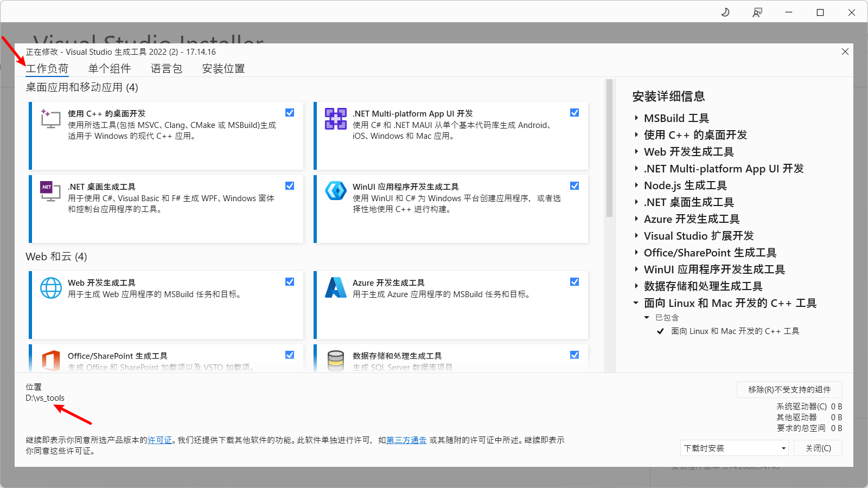This screenshot has height=488, width=868.
Task: Click the Office/SharePoint build tools icon
Action: point(50,361)
